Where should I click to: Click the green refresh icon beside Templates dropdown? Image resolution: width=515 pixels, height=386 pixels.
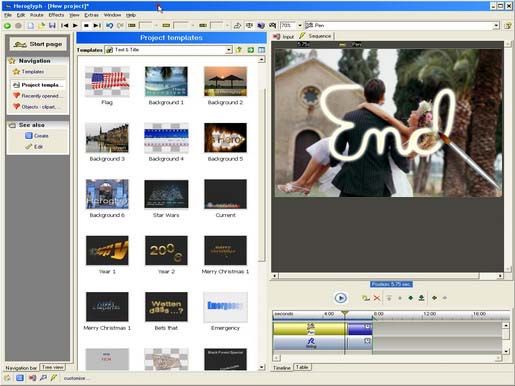(x=251, y=50)
